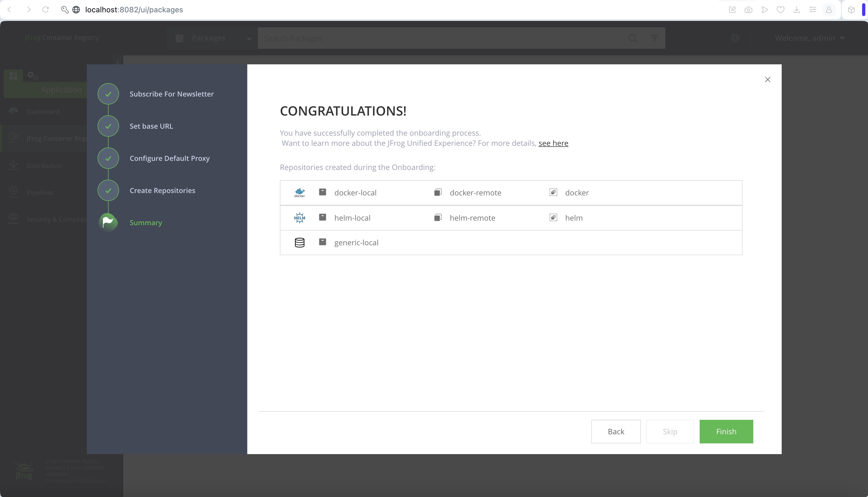
Task: Click the browser heart bookmark icon
Action: [x=780, y=10]
